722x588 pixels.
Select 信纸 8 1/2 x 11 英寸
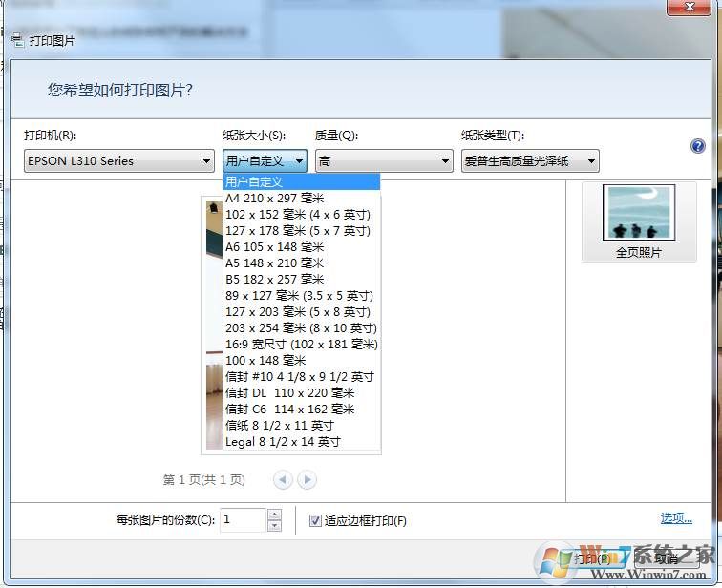[302, 426]
